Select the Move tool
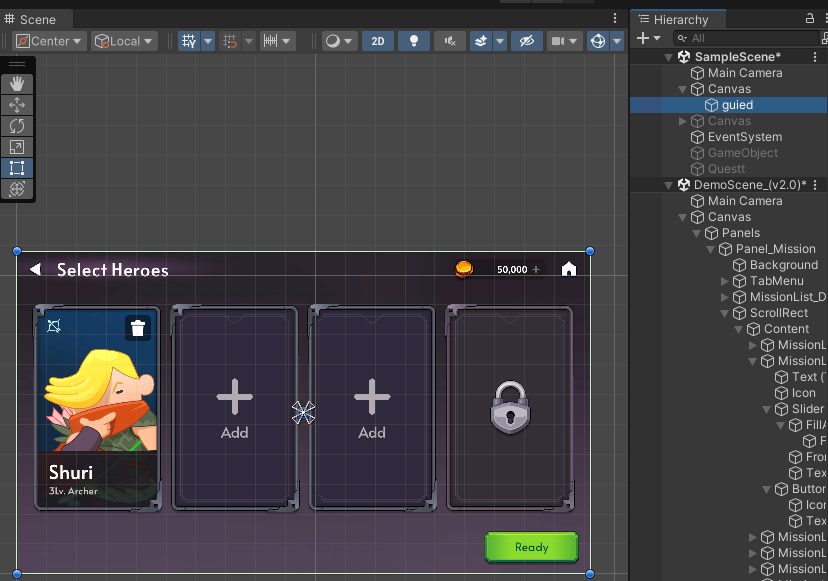 click(17, 105)
